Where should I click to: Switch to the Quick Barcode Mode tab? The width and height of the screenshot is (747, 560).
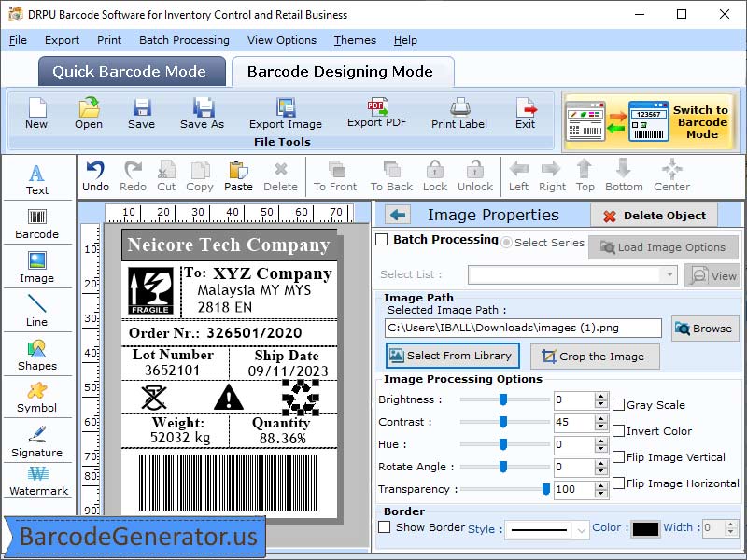[132, 72]
